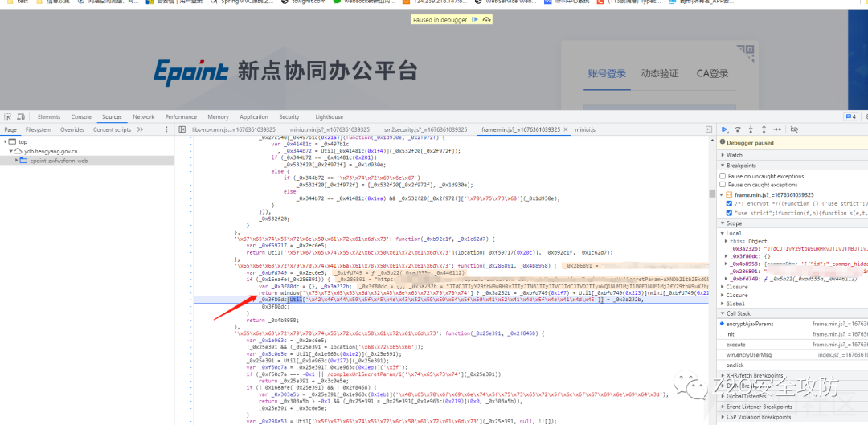Select the init call stack frame
Image resolution: width=868 pixels, height=425 pixels.
(x=792, y=334)
